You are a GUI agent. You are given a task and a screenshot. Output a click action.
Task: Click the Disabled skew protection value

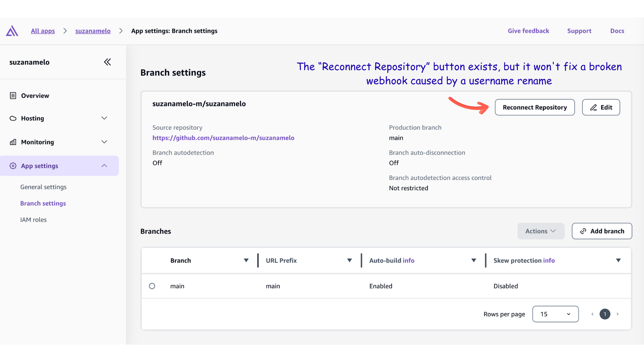505,286
